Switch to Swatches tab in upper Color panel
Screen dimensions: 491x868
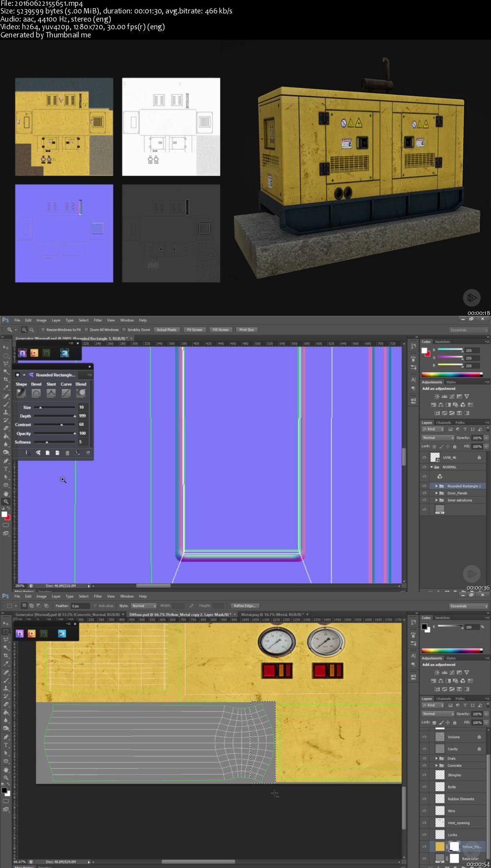pyautogui.click(x=443, y=342)
